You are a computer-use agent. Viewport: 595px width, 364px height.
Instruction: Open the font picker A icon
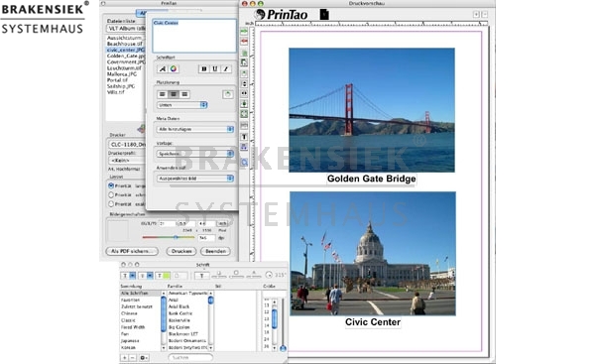tap(163, 68)
